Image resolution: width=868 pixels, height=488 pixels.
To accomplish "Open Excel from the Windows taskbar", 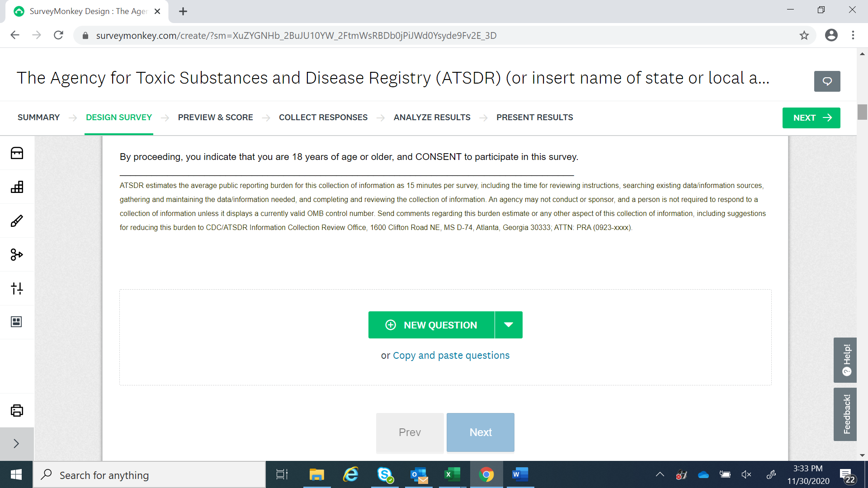I will coord(452,474).
